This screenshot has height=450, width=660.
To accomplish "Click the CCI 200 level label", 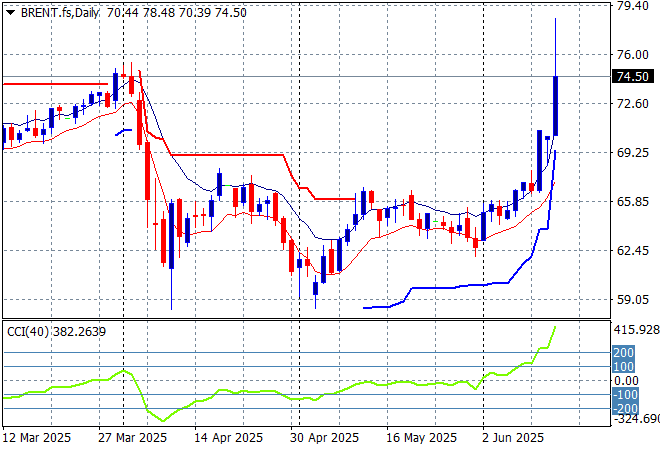I will (x=624, y=352).
